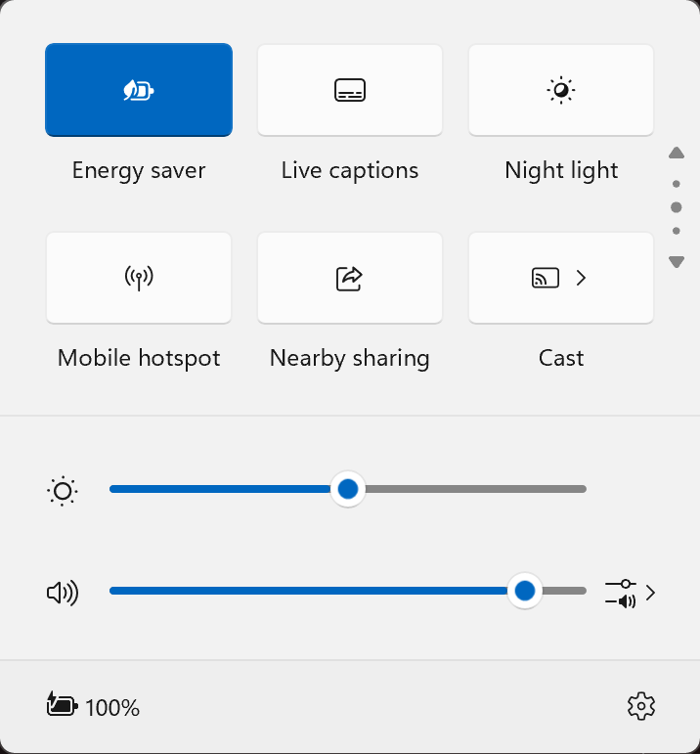Screen dimensions: 700x754
Task: Click the Cast screen icon
Action: 546,278
